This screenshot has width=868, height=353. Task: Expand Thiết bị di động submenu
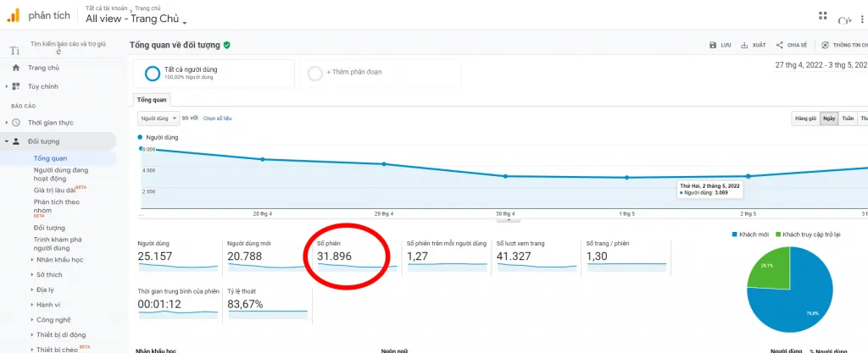(32, 334)
